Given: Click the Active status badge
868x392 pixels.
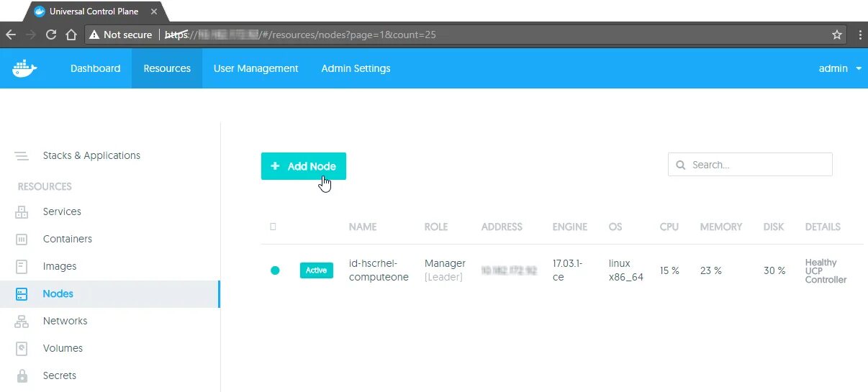Looking at the screenshot, I should tap(317, 270).
